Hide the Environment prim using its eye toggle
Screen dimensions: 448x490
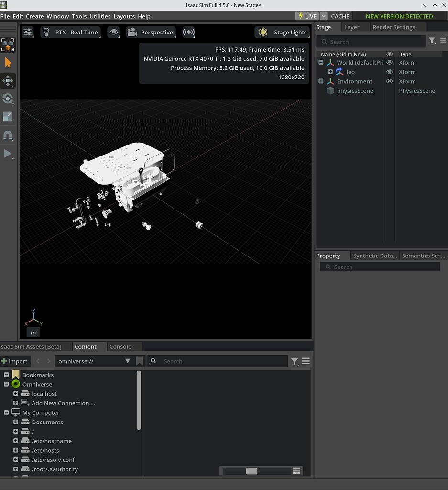coord(390,81)
